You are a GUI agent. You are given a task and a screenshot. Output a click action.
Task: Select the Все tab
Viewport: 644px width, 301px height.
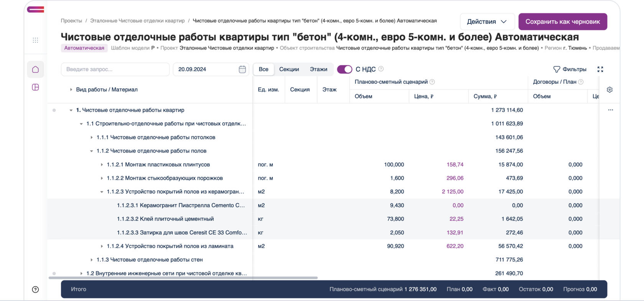tap(263, 69)
